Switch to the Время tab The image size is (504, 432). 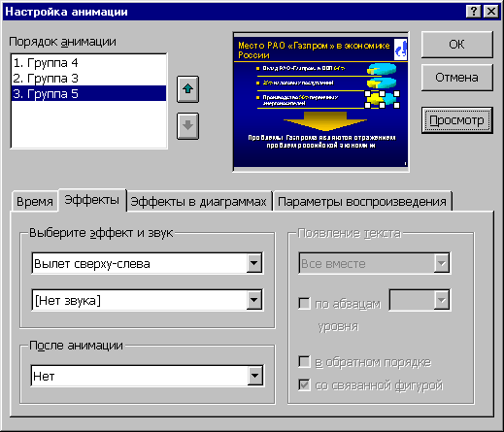tap(35, 202)
